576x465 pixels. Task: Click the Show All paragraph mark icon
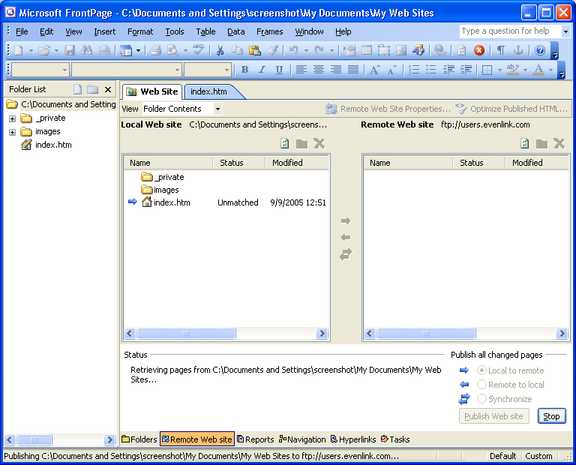(x=500, y=50)
